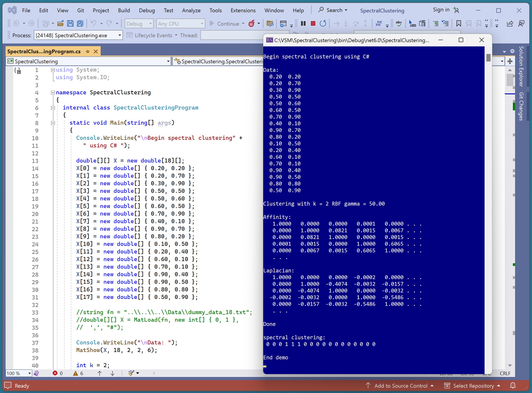This screenshot has height=393, width=532.
Task: Pause execution with Break All icon
Action: pyautogui.click(x=303, y=24)
